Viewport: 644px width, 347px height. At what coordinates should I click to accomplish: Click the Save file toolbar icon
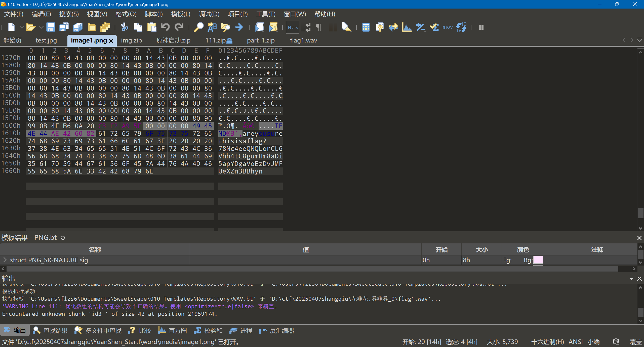click(51, 27)
